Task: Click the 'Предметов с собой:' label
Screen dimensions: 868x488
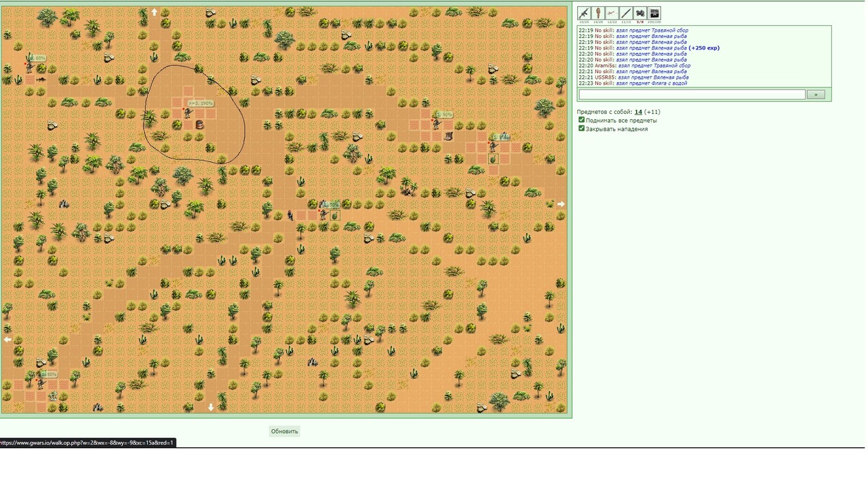Action: click(x=604, y=112)
